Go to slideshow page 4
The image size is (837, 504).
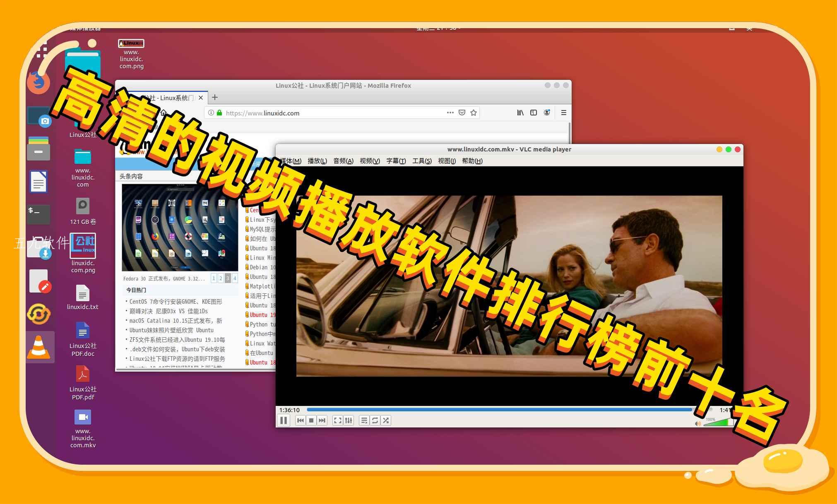[235, 278]
